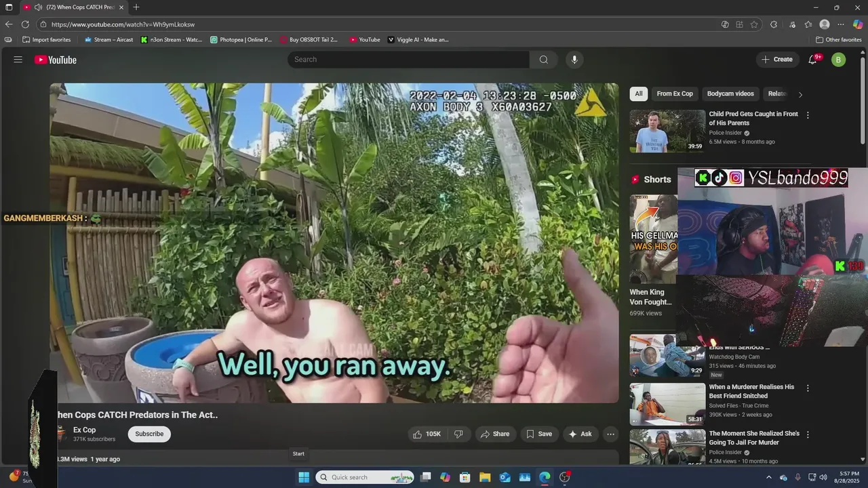Open OBS Studio from the taskbar
Viewport: 868px width, 488px height.
pyautogui.click(x=564, y=477)
